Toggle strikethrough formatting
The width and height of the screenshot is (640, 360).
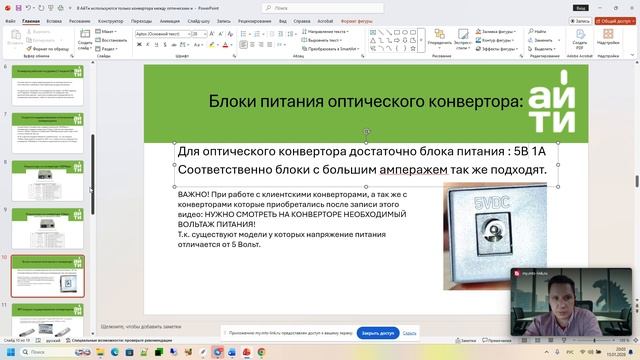(174, 44)
